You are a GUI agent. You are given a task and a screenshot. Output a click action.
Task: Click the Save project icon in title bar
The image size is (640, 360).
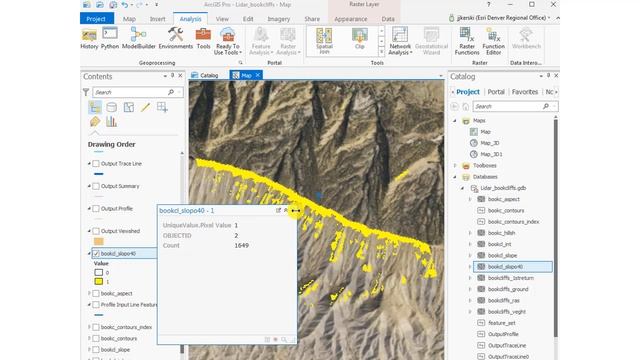(113, 5)
